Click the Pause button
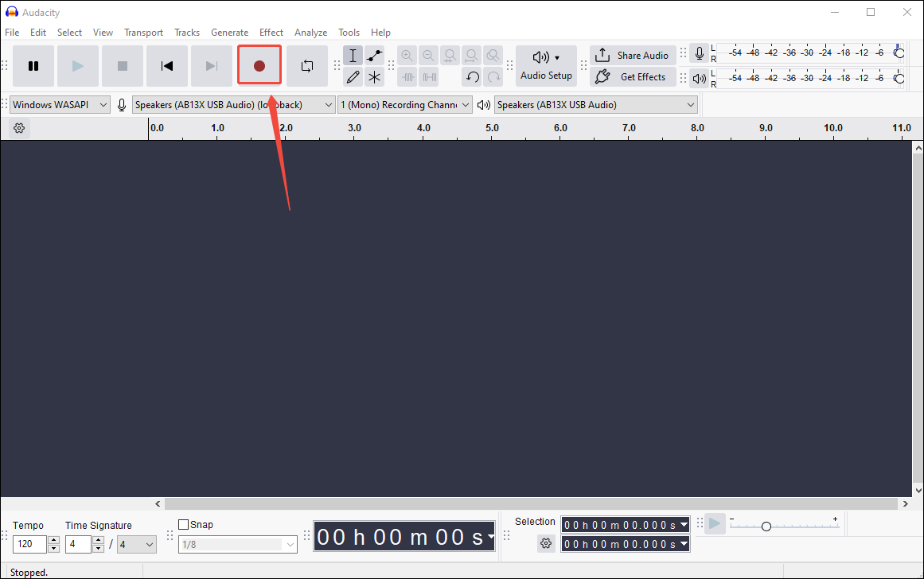924x579 pixels. pyautogui.click(x=33, y=66)
